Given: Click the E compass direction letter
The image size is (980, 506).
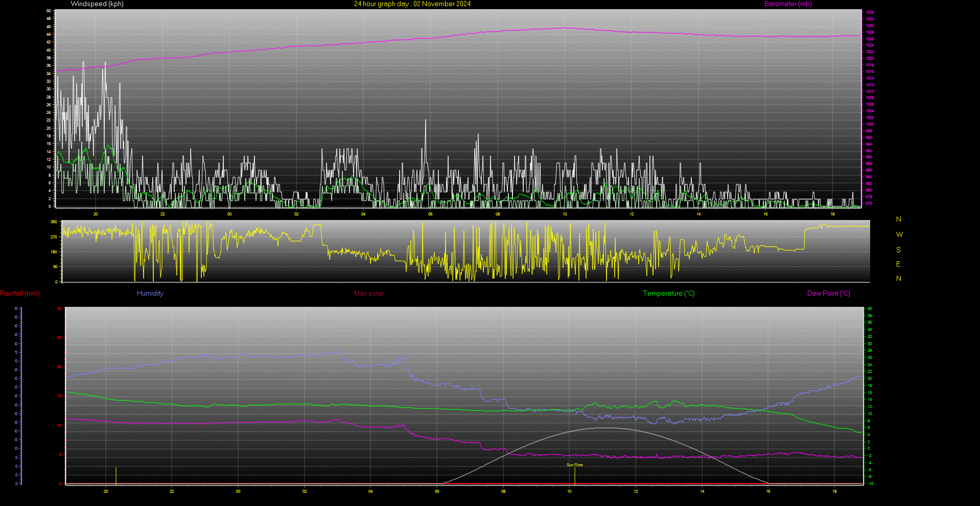Looking at the screenshot, I should pos(898,264).
